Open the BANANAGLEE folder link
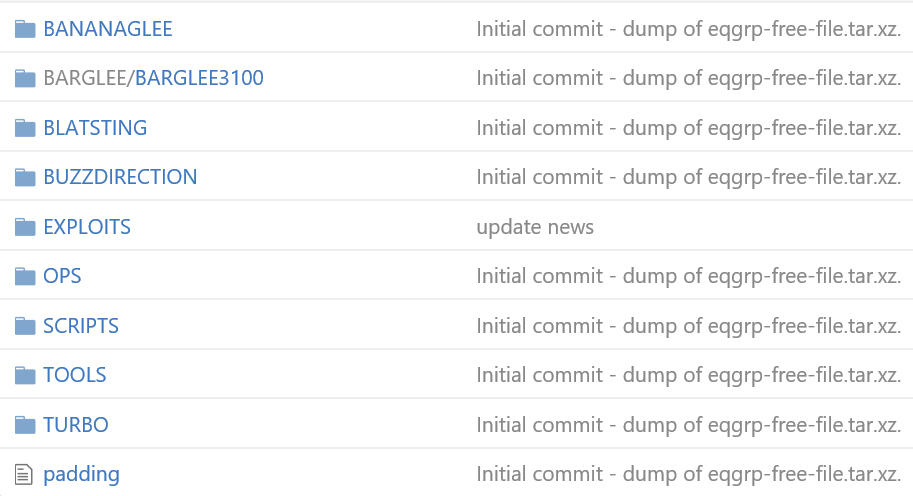This screenshot has width=913, height=496. tap(108, 29)
